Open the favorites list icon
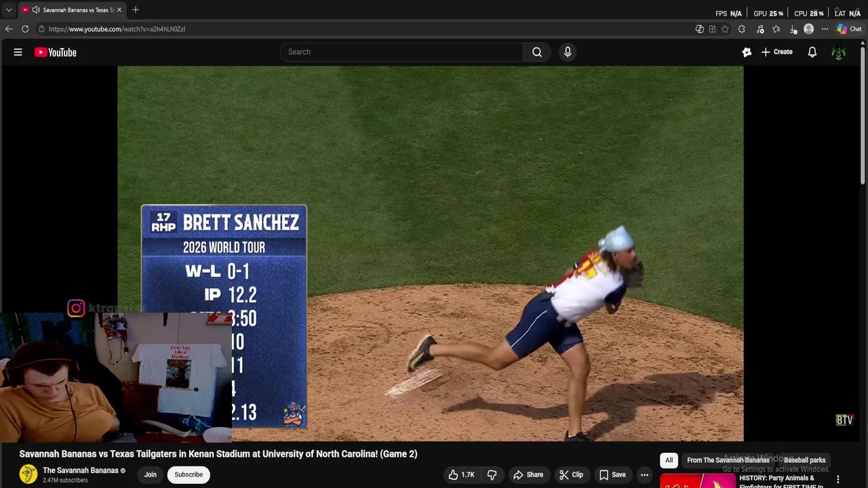 (776, 29)
